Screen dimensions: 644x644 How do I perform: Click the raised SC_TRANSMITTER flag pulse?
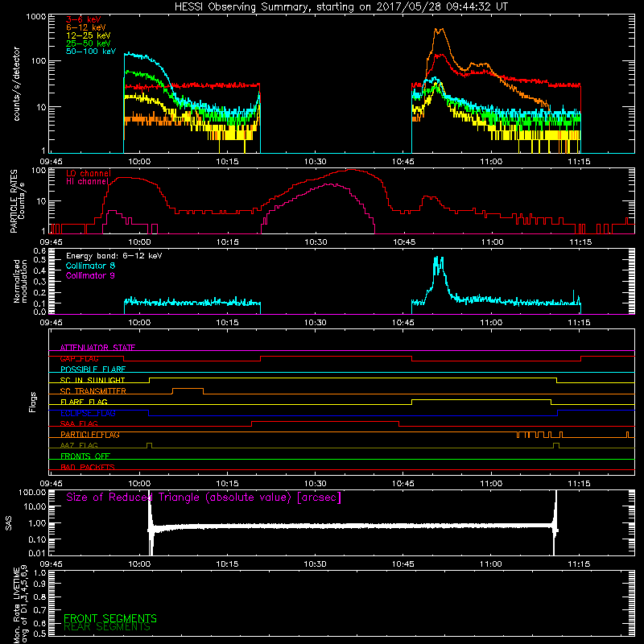point(188,389)
